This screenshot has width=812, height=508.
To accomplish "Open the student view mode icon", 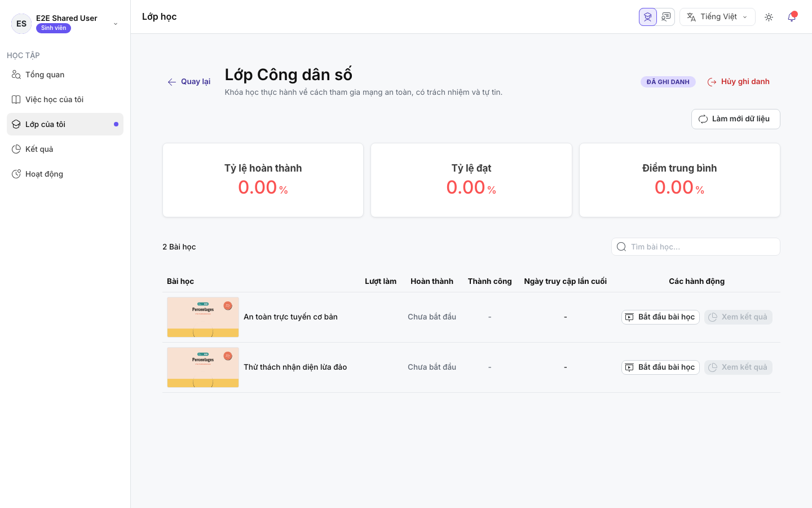I will click(x=648, y=17).
